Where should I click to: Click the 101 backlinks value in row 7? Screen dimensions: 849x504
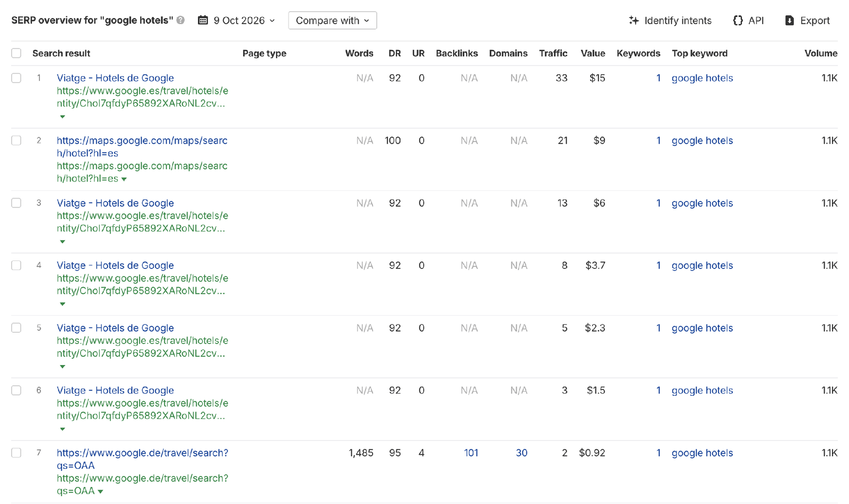point(471,453)
